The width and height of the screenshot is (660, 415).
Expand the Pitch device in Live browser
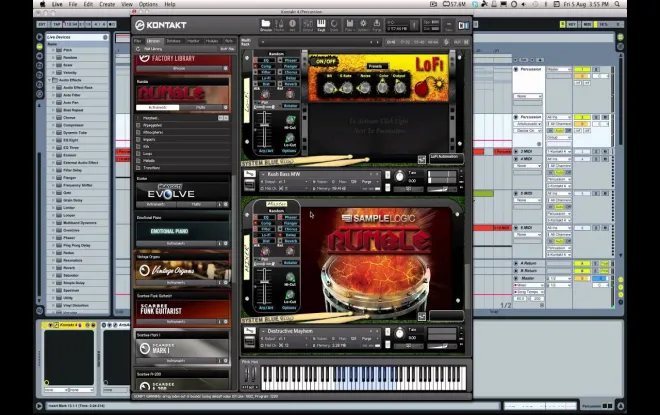pyautogui.click(x=53, y=50)
